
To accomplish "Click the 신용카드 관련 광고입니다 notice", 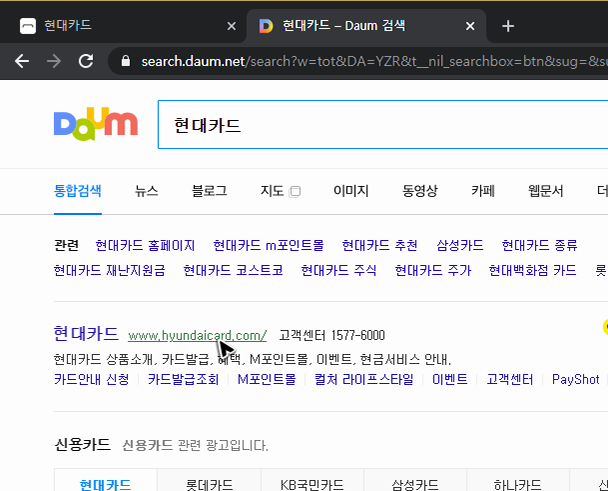I will click(195, 445).
